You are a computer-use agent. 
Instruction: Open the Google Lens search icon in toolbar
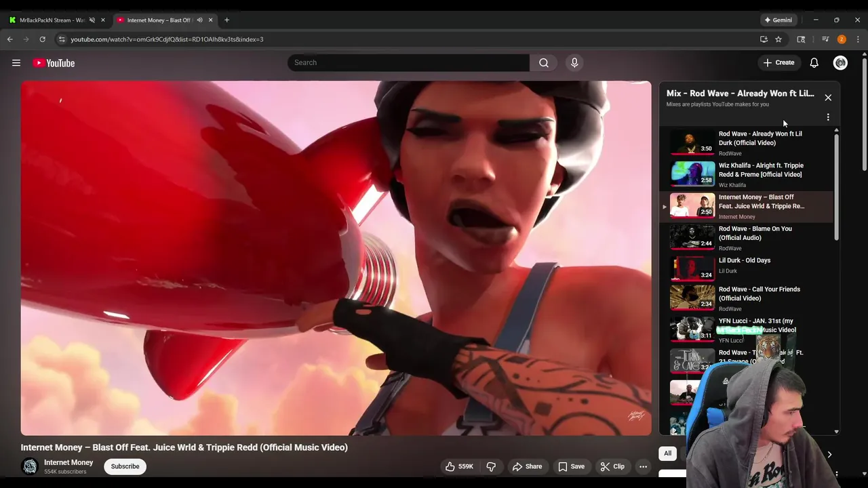pyautogui.click(x=801, y=39)
